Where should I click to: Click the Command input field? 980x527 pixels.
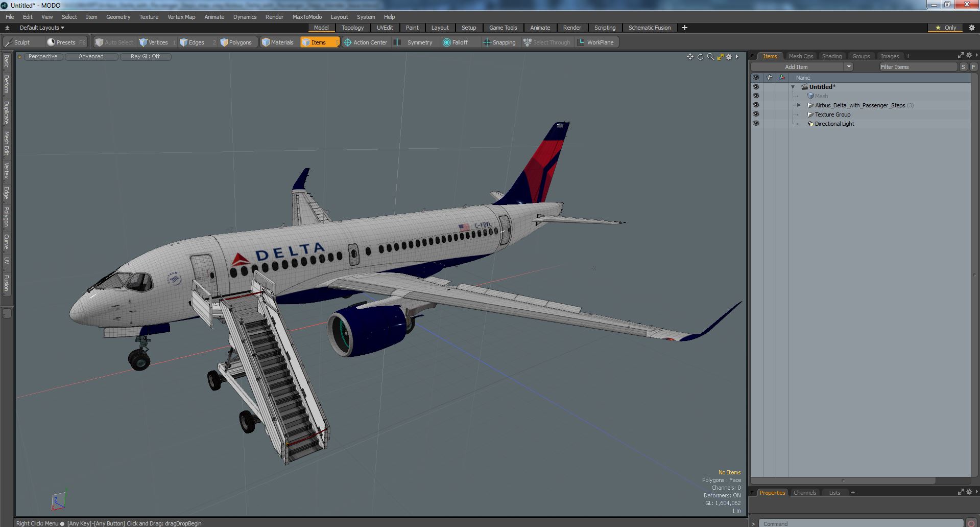click(861, 523)
